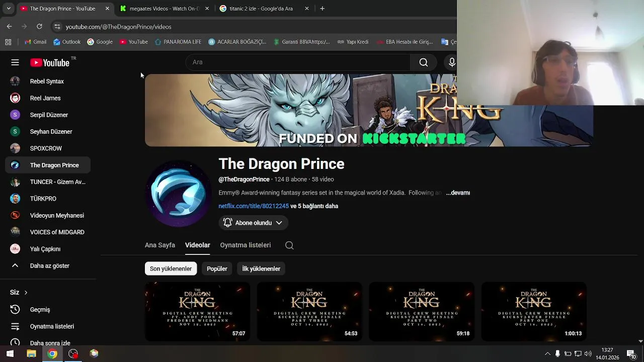644x362 pixels.
Task: Search within channel using magnifier icon
Action: pyautogui.click(x=289, y=245)
